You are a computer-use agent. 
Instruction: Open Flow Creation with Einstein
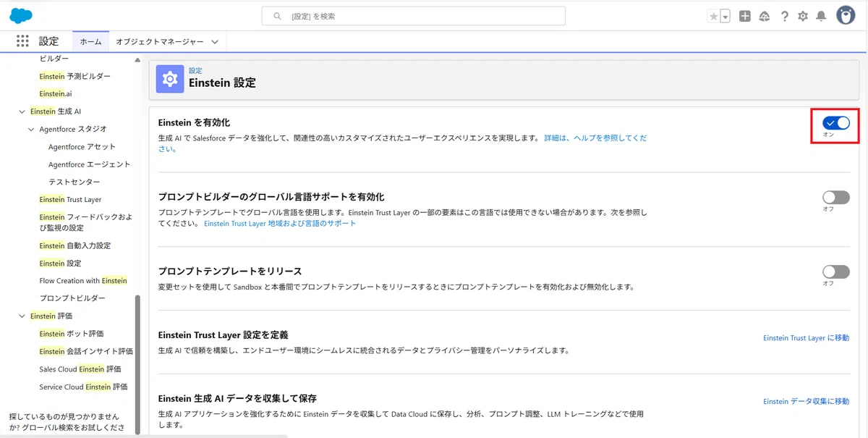point(83,281)
